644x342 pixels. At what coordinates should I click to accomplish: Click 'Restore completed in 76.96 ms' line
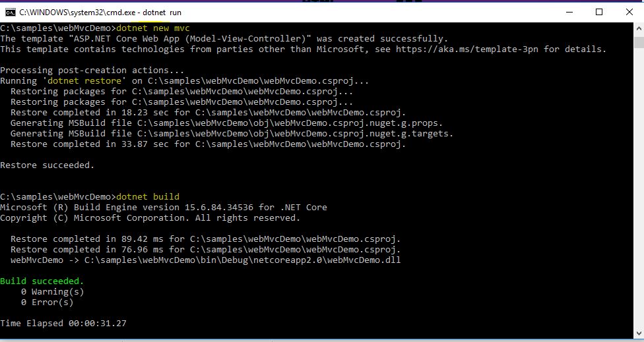click(x=205, y=249)
